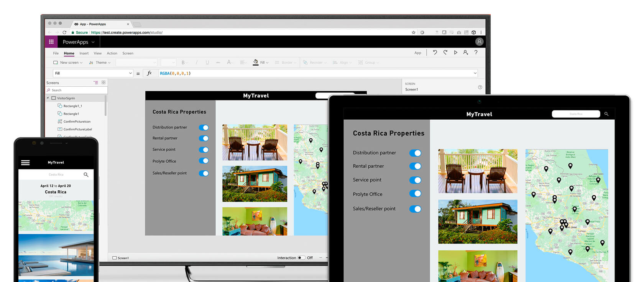Open the Action ribbon tab
Image resolution: width=644 pixels, height=282 pixels.
(x=112, y=53)
